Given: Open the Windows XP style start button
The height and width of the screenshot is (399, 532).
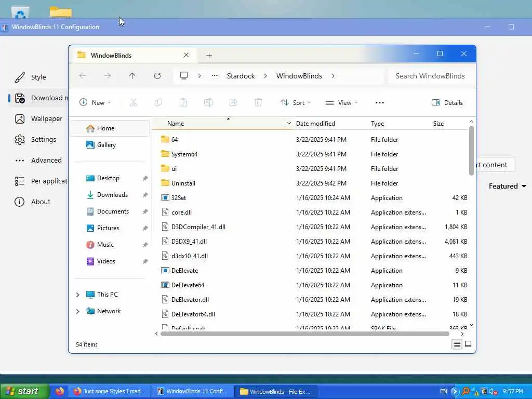Looking at the screenshot, I should coord(24,391).
